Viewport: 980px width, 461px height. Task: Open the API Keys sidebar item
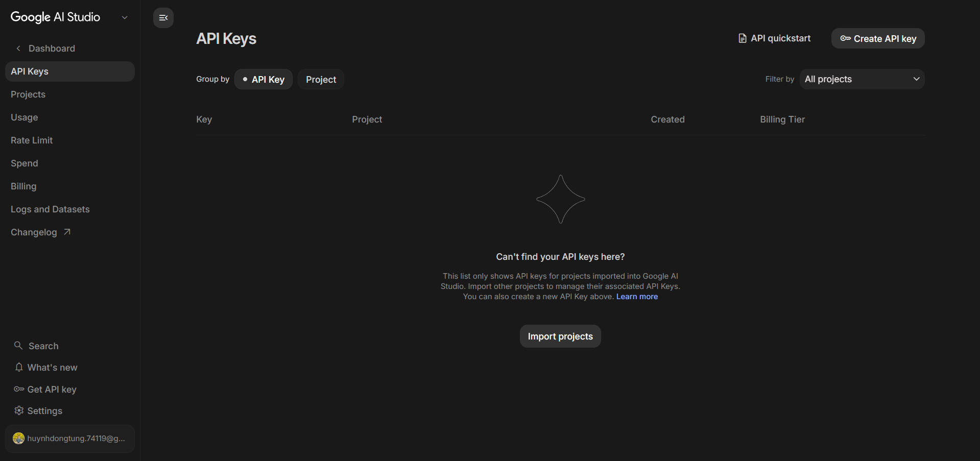70,71
